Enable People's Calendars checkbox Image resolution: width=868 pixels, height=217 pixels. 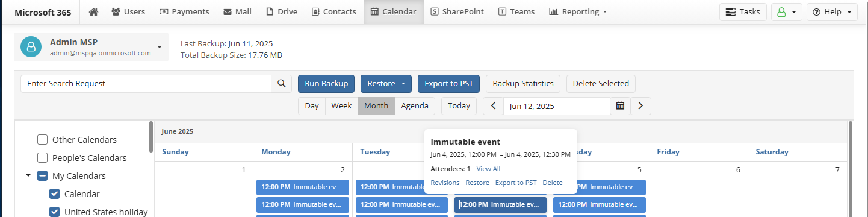[42, 158]
